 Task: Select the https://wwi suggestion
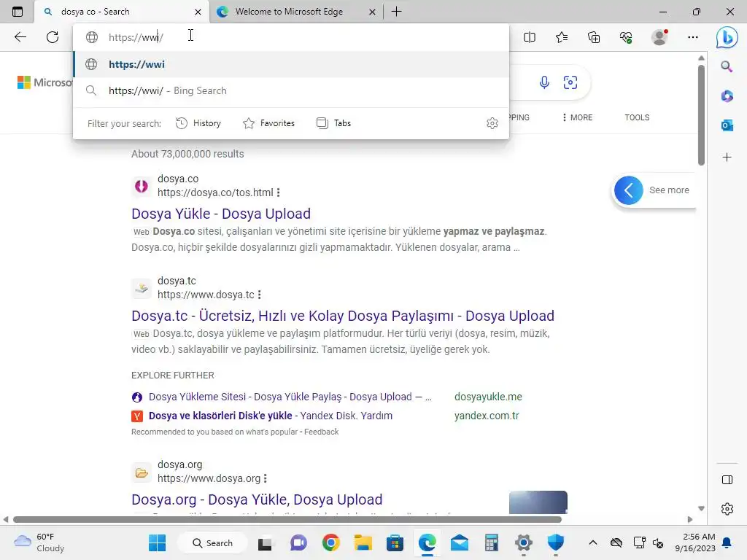[x=290, y=64]
